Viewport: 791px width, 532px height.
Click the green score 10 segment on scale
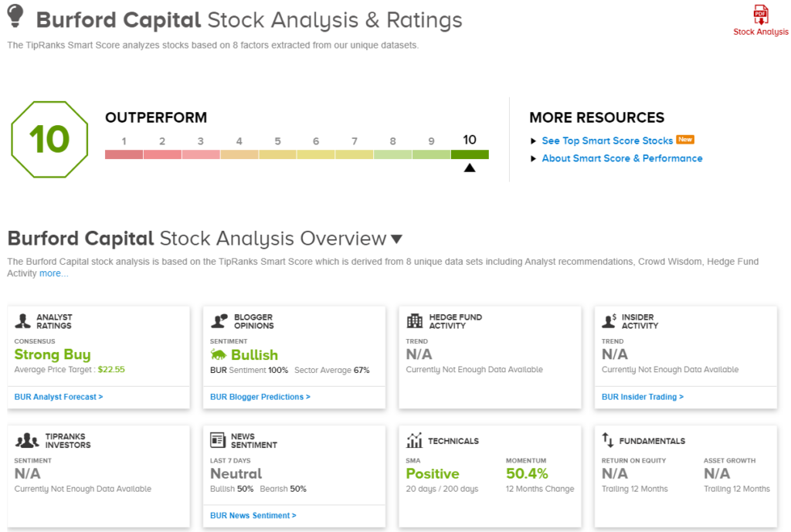pos(470,154)
